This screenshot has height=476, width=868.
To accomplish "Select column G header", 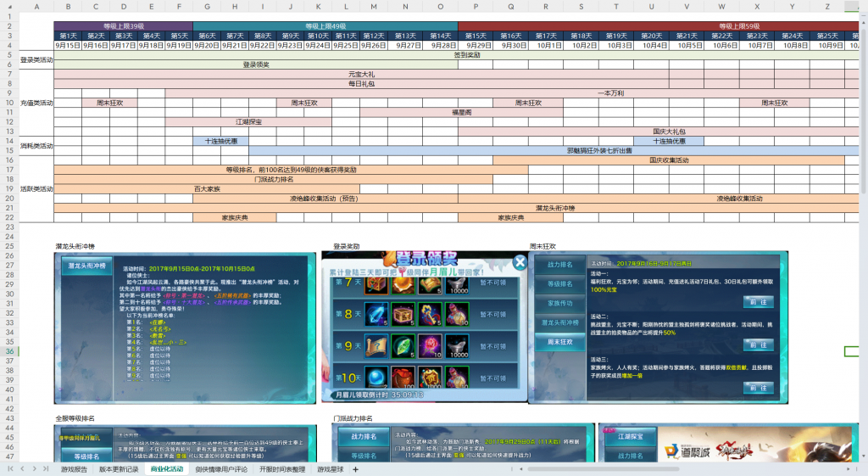I will (x=207, y=7).
